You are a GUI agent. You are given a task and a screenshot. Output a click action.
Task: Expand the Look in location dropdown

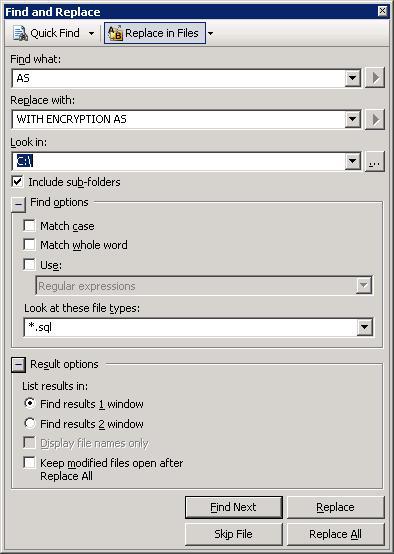353,162
